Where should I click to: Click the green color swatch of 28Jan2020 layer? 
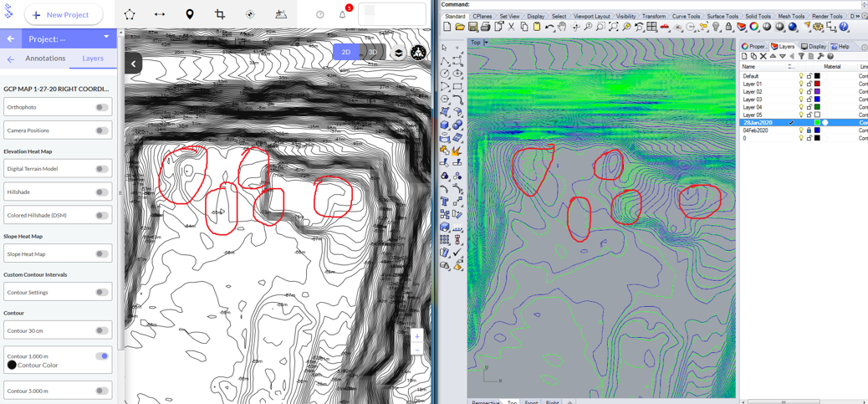[x=817, y=122]
